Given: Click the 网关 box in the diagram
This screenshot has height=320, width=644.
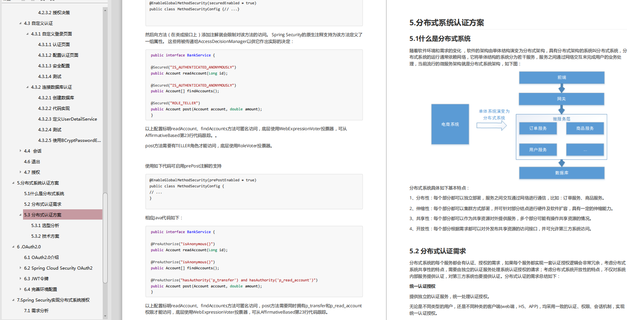Looking at the screenshot, I should tap(561, 99).
